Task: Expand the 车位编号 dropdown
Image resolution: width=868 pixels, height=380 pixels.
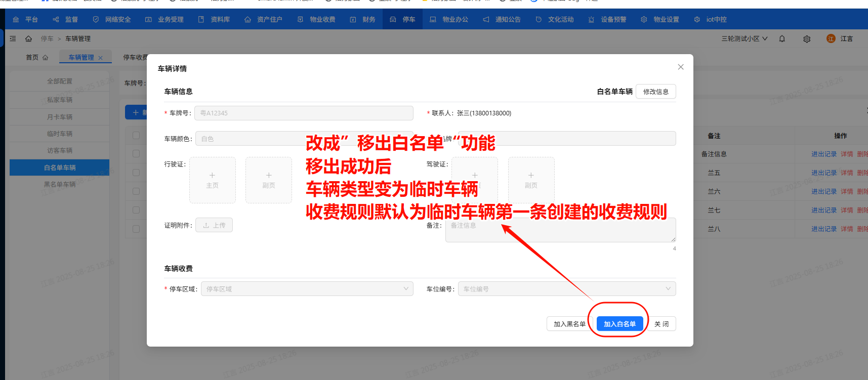Action: tap(566, 289)
